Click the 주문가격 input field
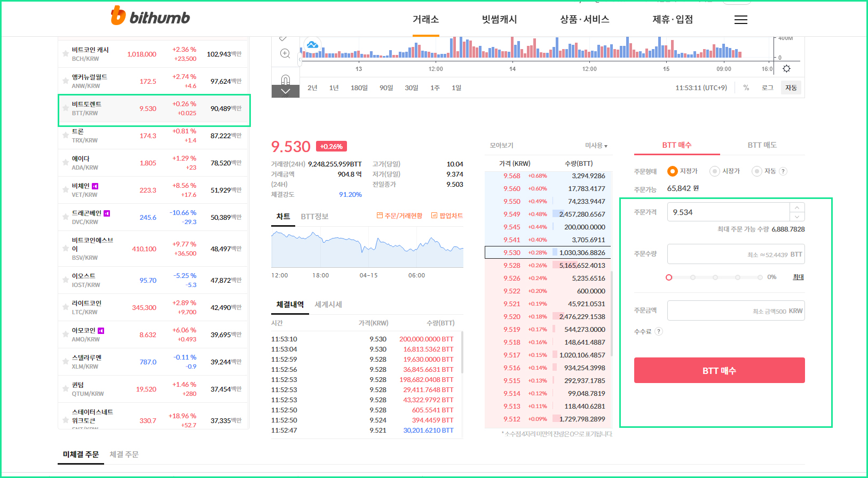 pos(729,212)
